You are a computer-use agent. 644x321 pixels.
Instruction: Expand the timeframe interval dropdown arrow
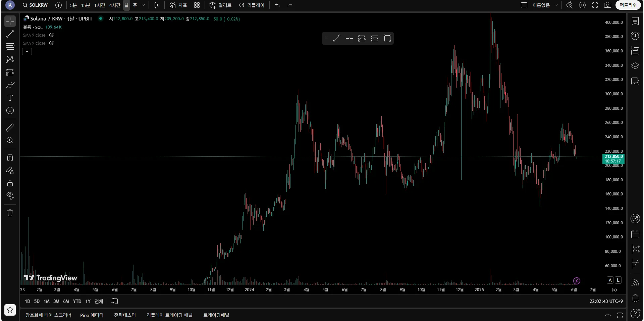coord(143,5)
